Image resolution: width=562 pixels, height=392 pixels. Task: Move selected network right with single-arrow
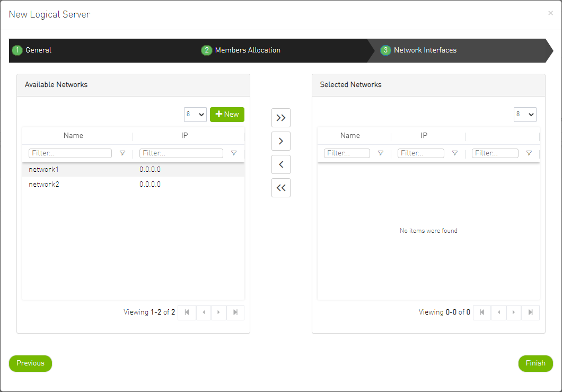(x=281, y=141)
